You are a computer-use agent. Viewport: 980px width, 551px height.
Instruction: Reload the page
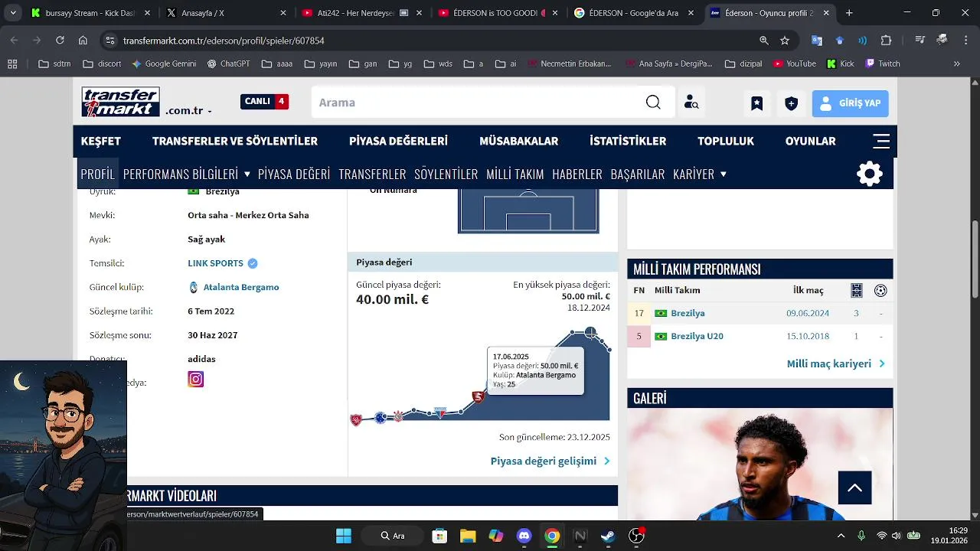pos(60,41)
